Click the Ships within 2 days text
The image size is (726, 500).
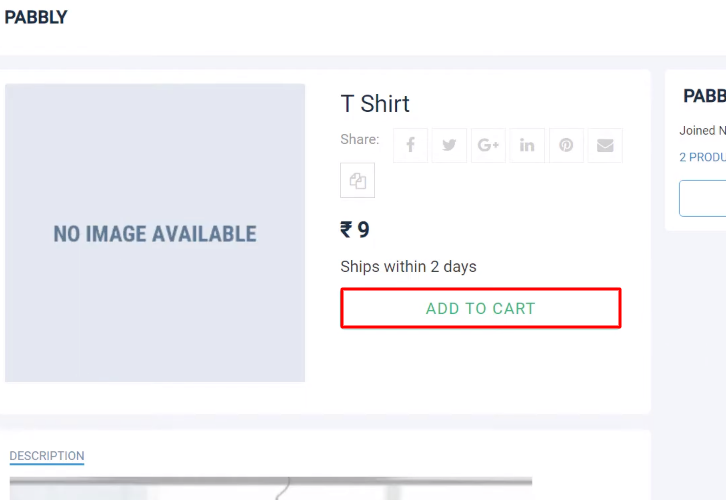pyautogui.click(x=408, y=267)
